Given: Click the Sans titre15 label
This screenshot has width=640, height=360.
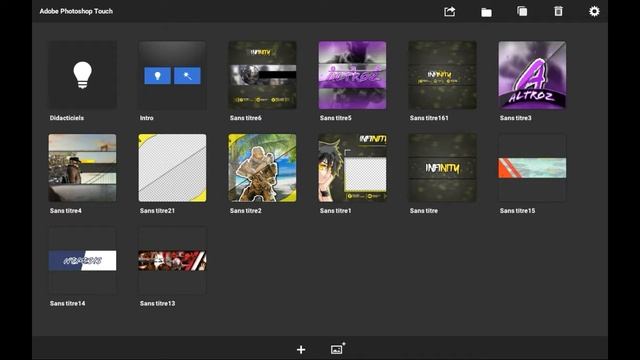Looking at the screenshot, I should 517,211.
